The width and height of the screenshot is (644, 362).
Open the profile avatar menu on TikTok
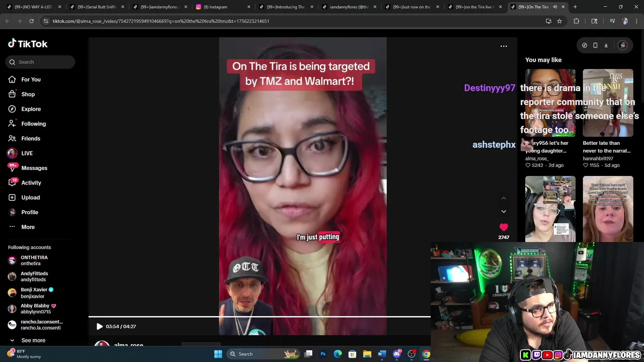click(x=622, y=45)
